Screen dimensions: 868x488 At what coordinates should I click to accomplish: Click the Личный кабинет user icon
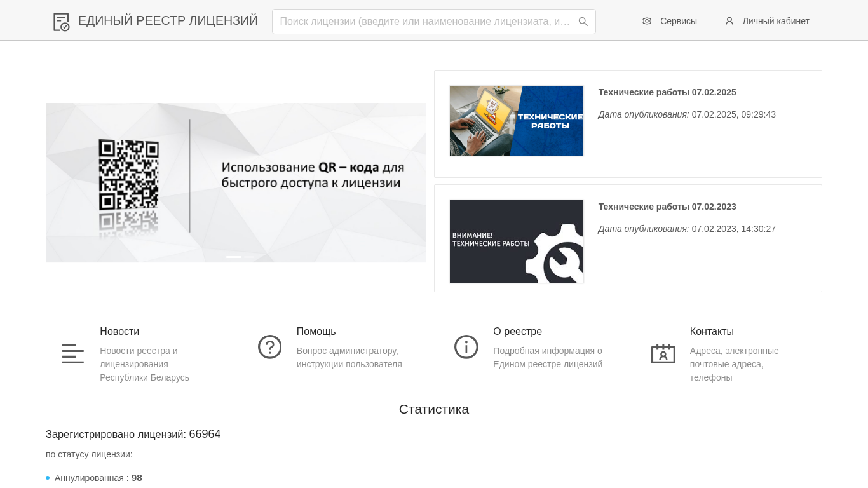pos(729,21)
